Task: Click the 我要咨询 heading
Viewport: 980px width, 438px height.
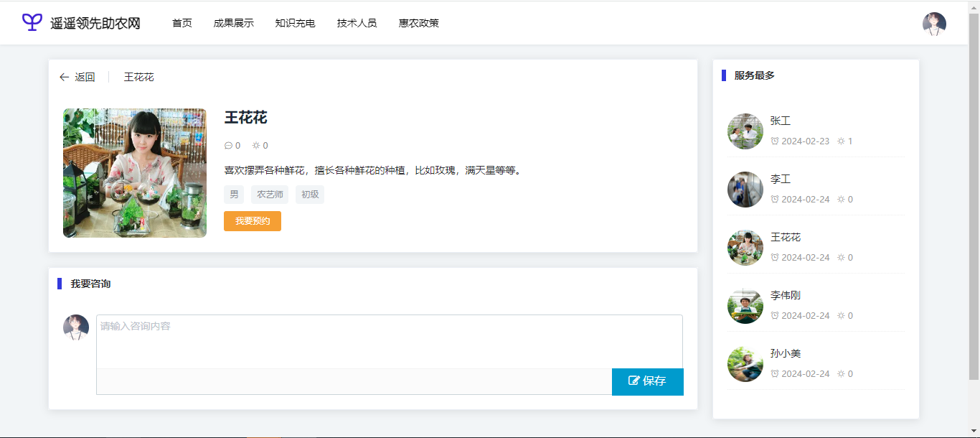Action: tap(90, 284)
